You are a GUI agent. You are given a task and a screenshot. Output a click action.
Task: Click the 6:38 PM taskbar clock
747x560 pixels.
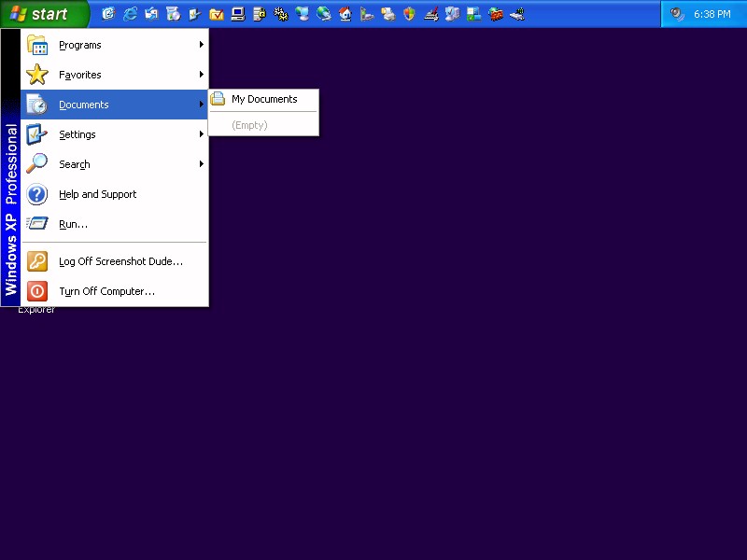click(712, 14)
